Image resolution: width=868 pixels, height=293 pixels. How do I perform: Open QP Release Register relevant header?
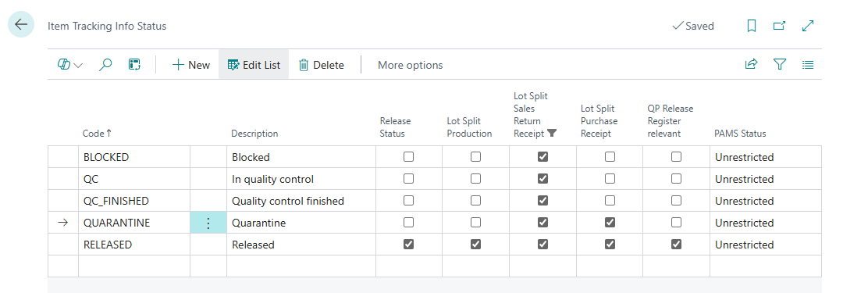[x=671, y=121]
